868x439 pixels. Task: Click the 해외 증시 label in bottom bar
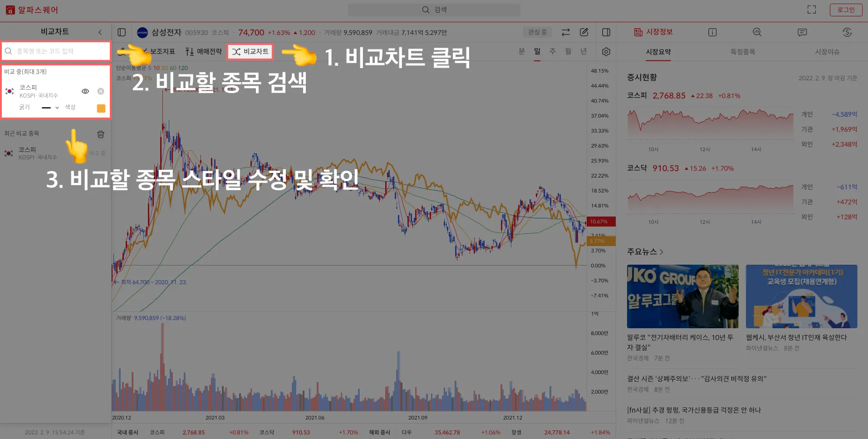[379, 433]
